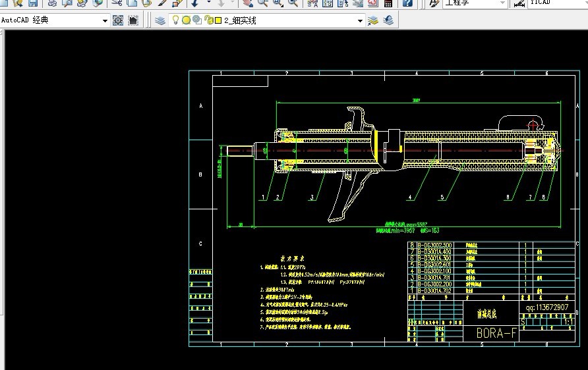The image size is (588, 370).
Task: Click the Text Style manager icon
Action: click(x=434, y=3)
